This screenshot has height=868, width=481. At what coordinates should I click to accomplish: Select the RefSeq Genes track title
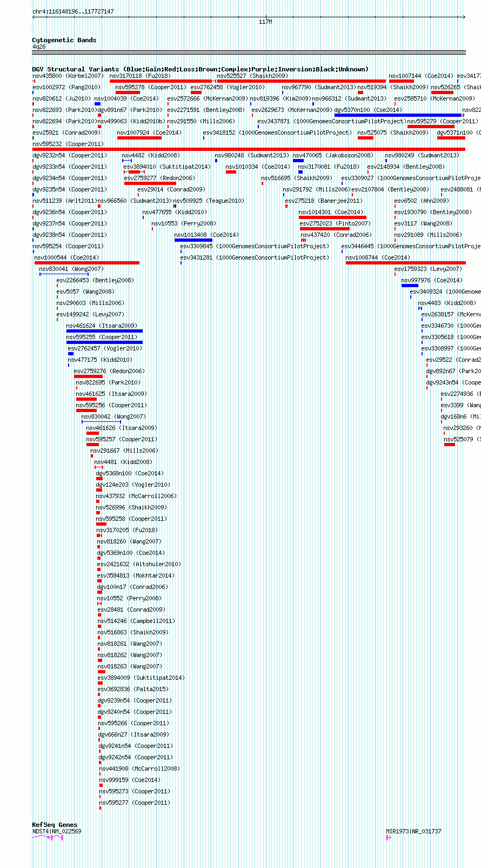point(55,825)
